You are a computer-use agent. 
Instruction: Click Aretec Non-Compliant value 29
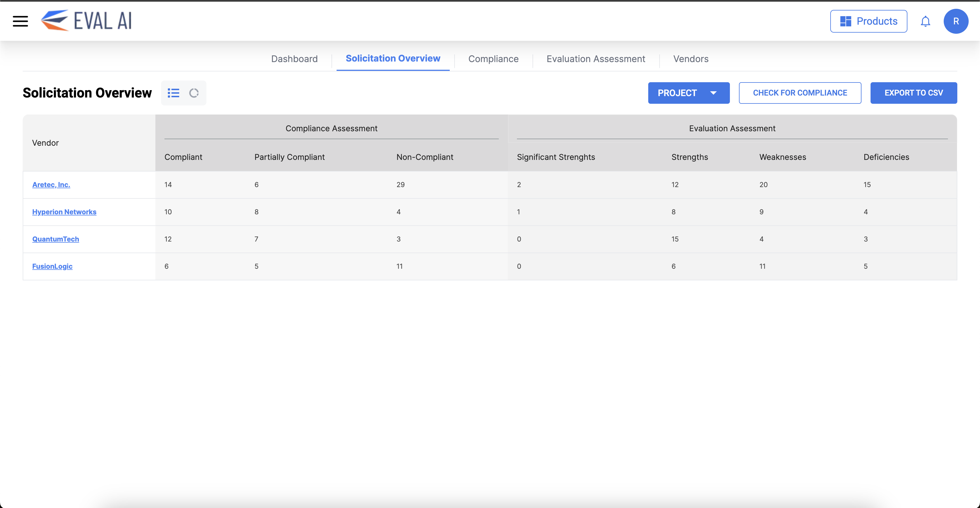pyautogui.click(x=400, y=185)
